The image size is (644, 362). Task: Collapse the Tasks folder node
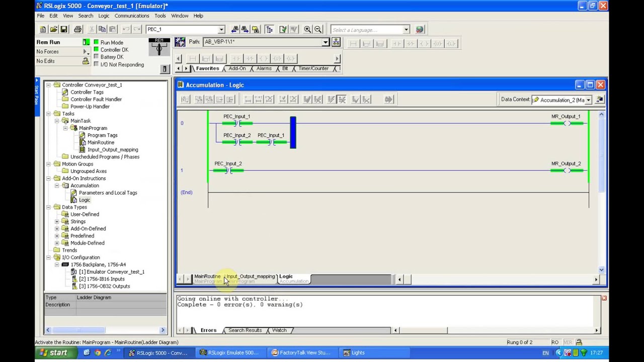(48, 114)
